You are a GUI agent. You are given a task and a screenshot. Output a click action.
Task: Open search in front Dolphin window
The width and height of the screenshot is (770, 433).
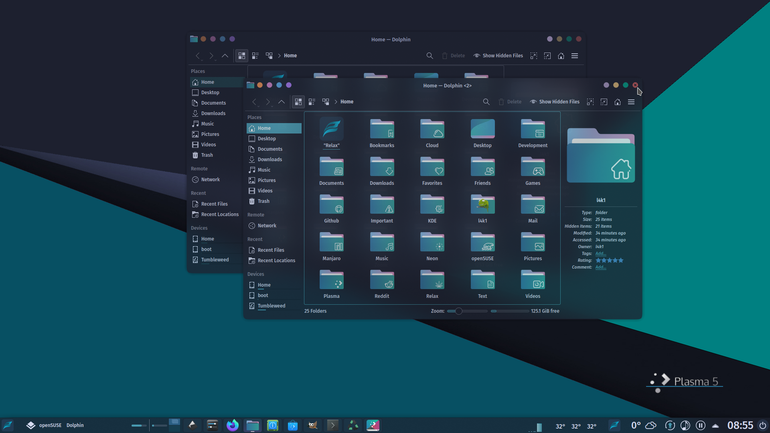tap(486, 102)
